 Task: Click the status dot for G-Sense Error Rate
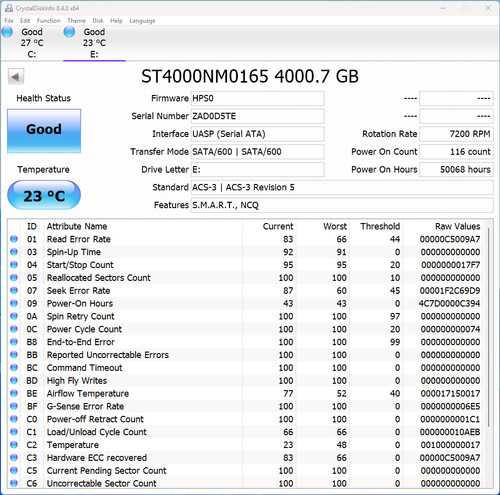coord(14,406)
